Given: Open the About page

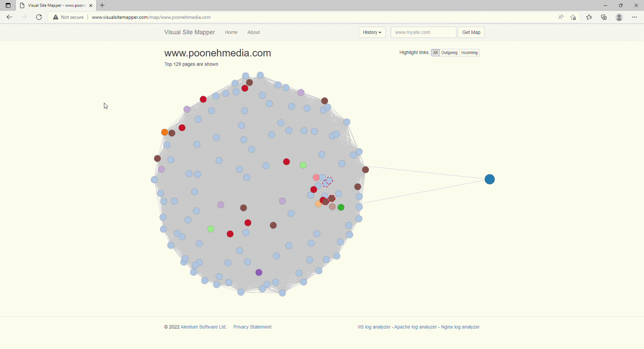Looking at the screenshot, I should point(253,32).
